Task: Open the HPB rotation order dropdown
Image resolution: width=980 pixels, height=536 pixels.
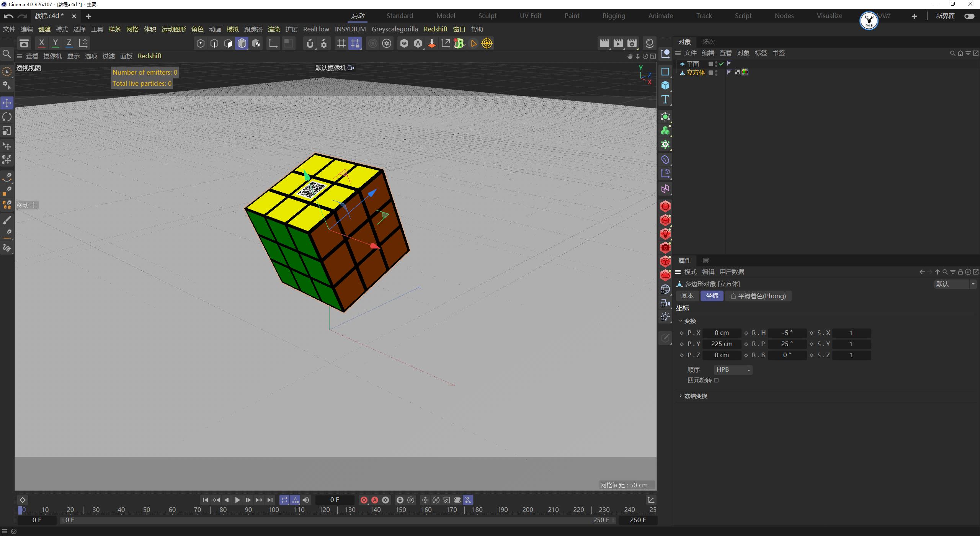Action: 733,369
